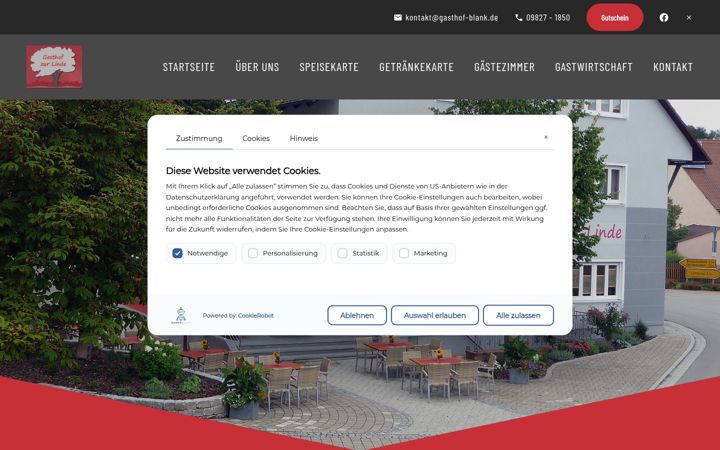Open the Startseite menu item
This screenshot has width=720, height=450.
pyautogui.click(x=189, y=67)
